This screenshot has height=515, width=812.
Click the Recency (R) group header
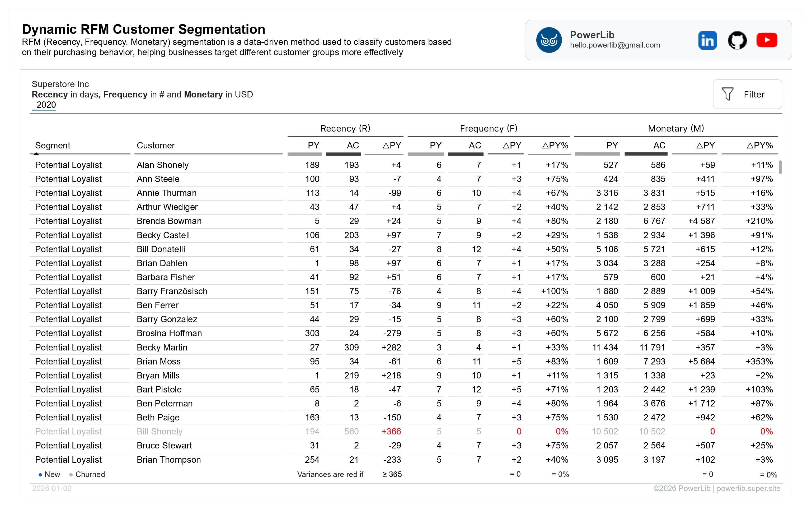(345, 129)
